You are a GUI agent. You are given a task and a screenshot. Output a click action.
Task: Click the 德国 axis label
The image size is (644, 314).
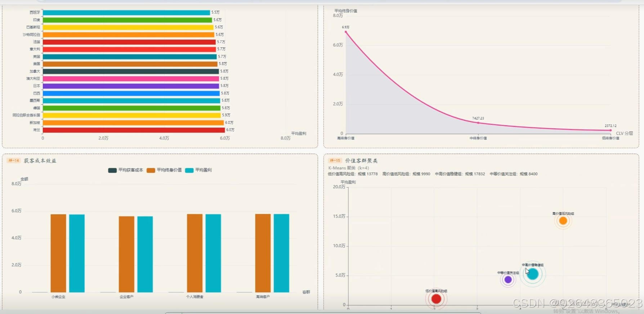click(37, 108)
